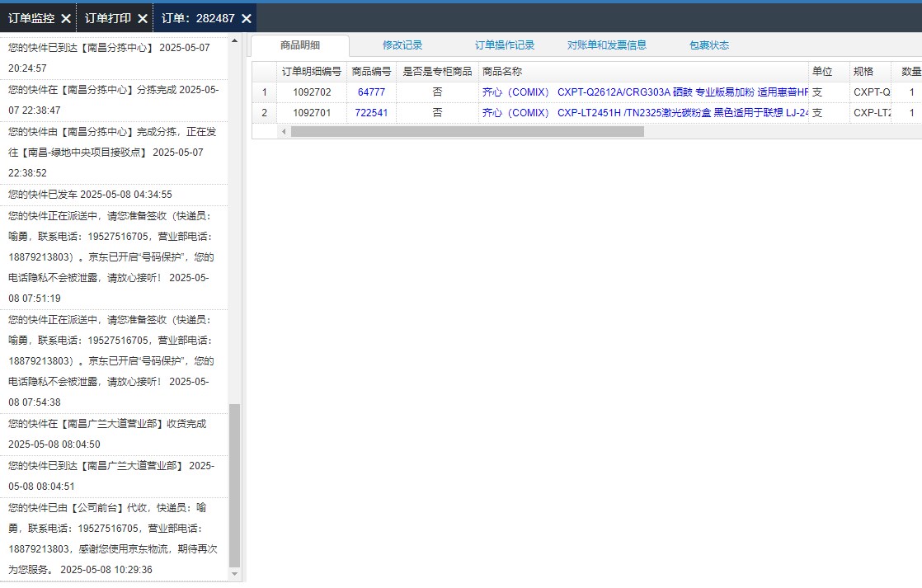Select row number 2 in table

pos(265,113)
